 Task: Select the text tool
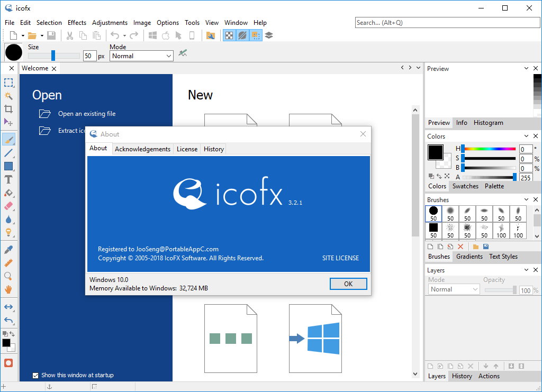pos(8,179)
